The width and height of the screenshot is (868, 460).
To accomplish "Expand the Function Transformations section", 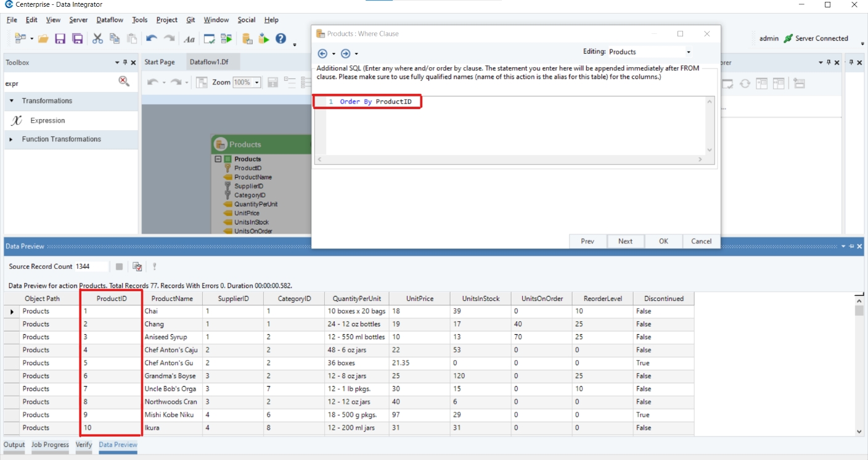I will 11,139.
